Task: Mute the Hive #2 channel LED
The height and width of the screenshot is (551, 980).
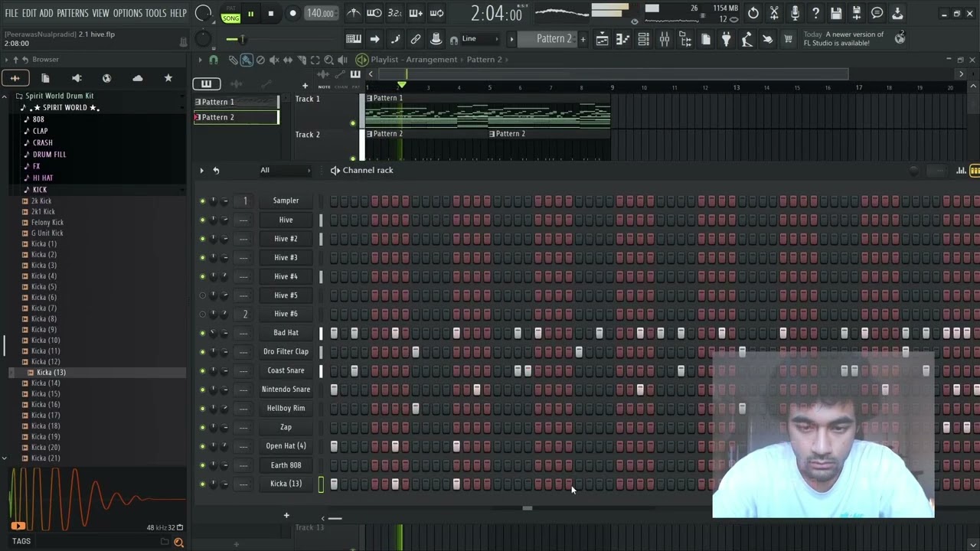Action: pyautogui.click(x=202, y=239)
